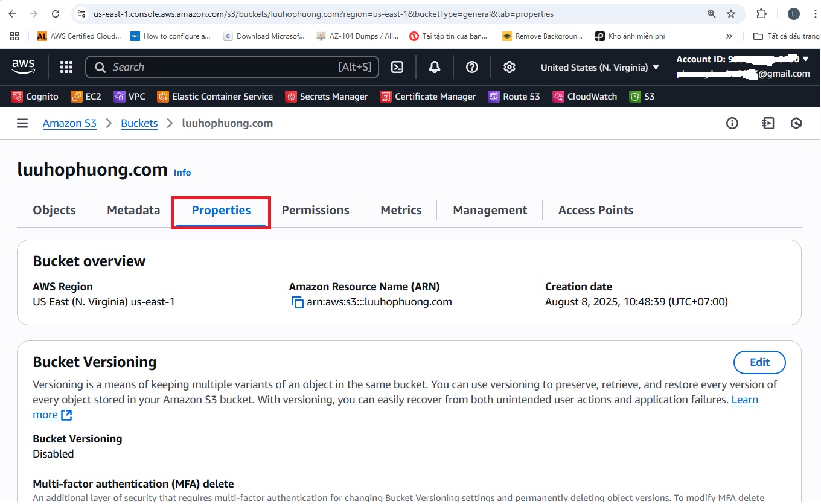Open the AWS services grid menu

66,67
